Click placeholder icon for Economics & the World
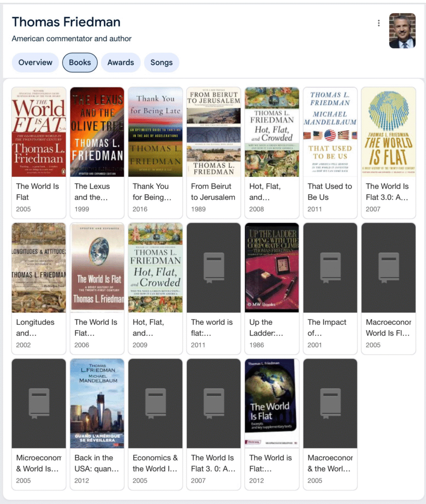This screenshot has width=426, height=504. [x=155, y=404]
